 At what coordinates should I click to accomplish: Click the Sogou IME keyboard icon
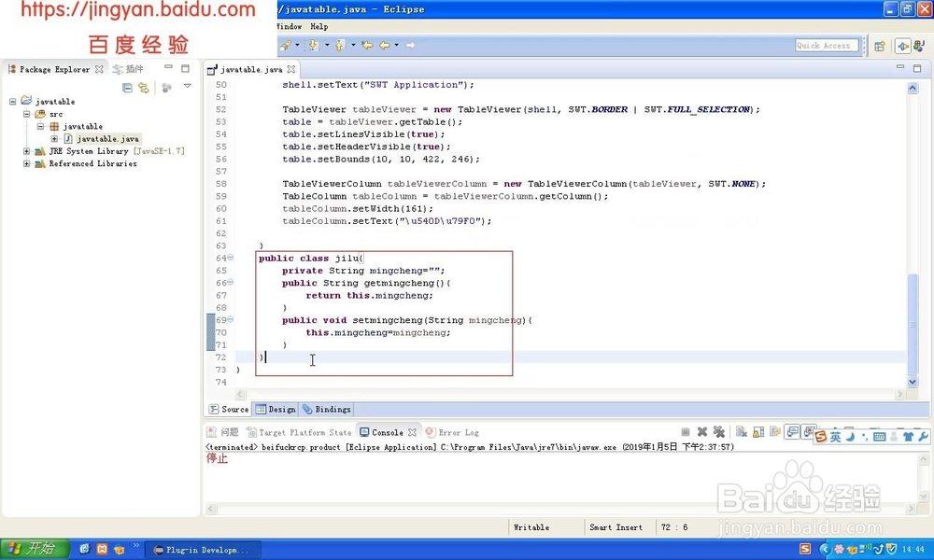[x=880, y=437]
